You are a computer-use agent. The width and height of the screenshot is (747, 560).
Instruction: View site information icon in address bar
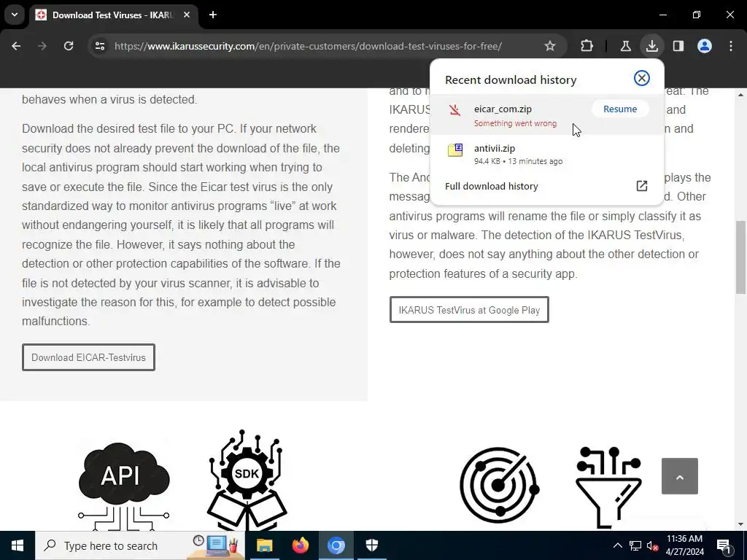point(100,46)
